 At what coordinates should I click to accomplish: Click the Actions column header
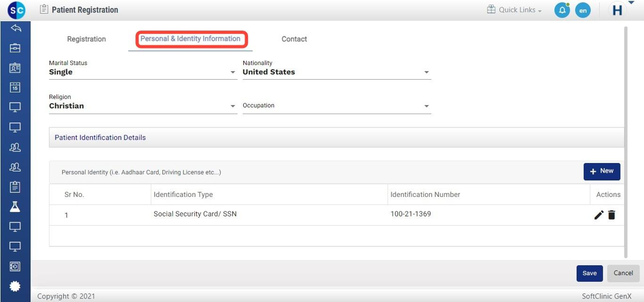point(608,195)
